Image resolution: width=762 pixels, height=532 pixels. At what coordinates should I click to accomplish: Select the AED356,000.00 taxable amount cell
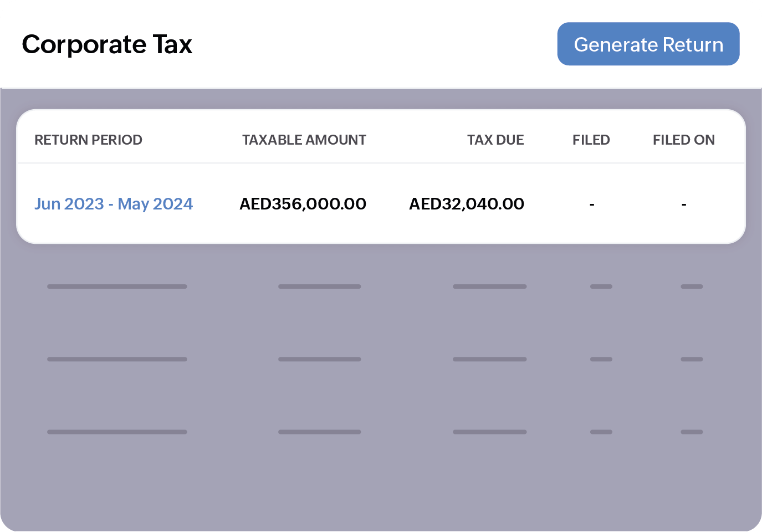(x=303, y=204)
